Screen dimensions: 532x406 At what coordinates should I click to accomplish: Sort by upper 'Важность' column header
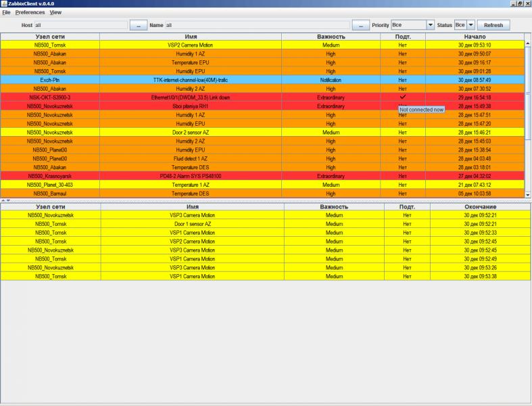pyautogui.click(x=331, y=37)
